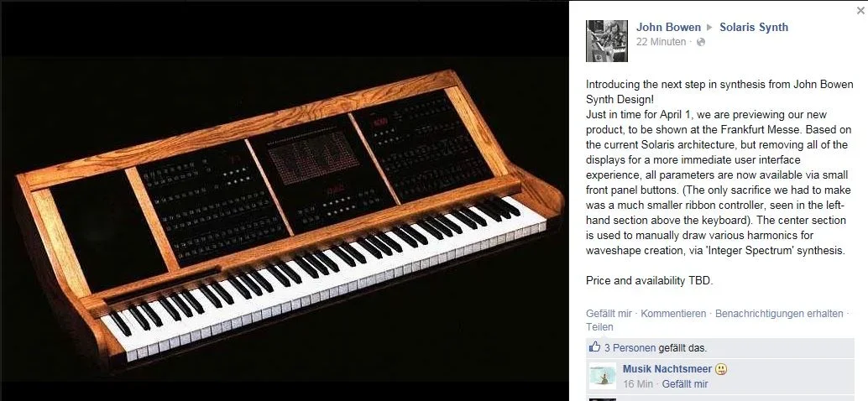868x401 pixels.
Task: Click Benachrichtigungen erhalten
Action: coord(779,314)
